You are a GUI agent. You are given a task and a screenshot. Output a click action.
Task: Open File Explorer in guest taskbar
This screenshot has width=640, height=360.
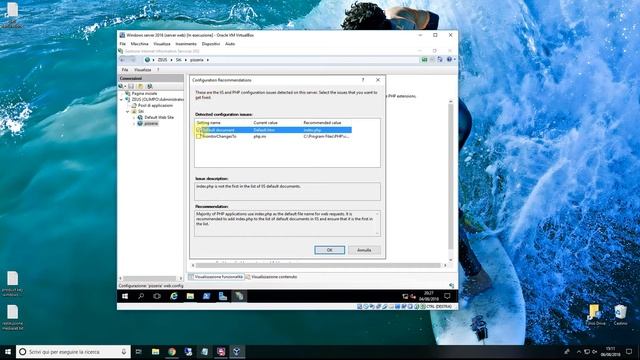click(x=190, y=296)
